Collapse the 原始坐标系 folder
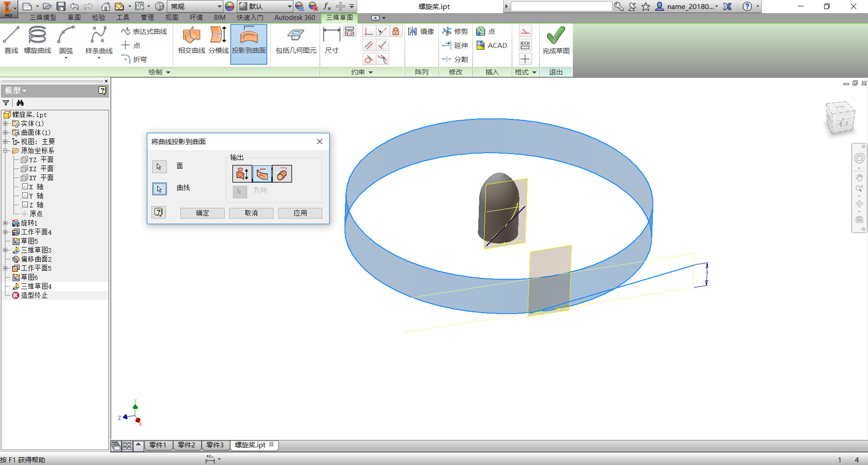Viewport: 868px width, 465px height. tap(5, 150)
